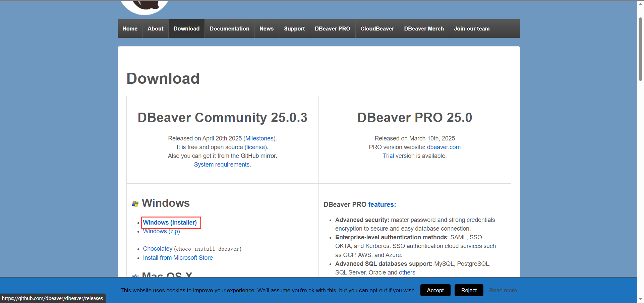
Task: Open the Support page
Action: click(x=294, y=28)
